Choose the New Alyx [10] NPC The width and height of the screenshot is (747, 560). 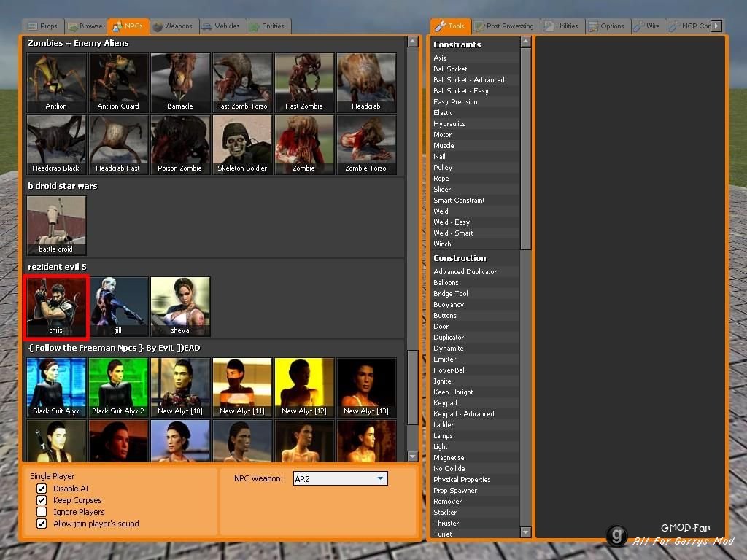click(x=180, y=387)
